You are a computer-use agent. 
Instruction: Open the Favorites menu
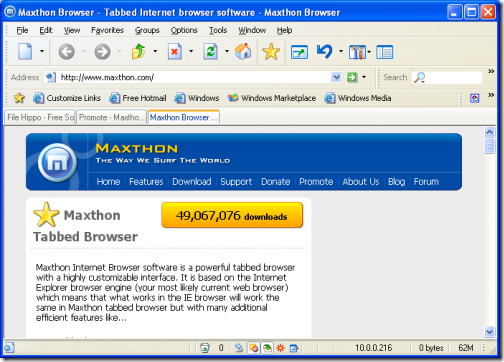(x=107, y=30)
